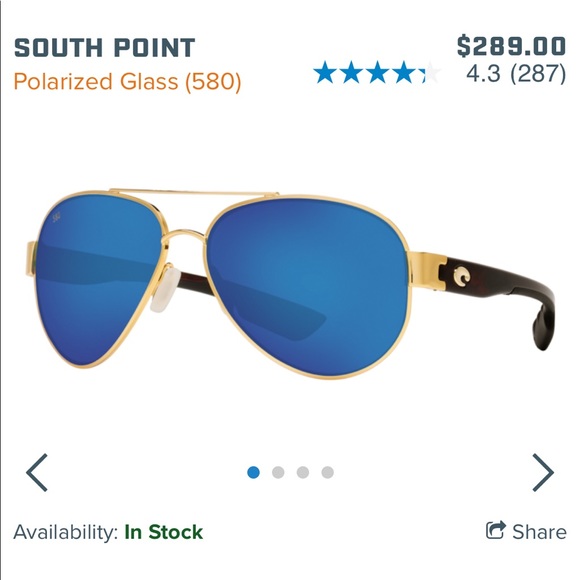Viewport: 580px width, 580px height.
Task: Click the South Point product title
Action: click(x=104, y=48)
